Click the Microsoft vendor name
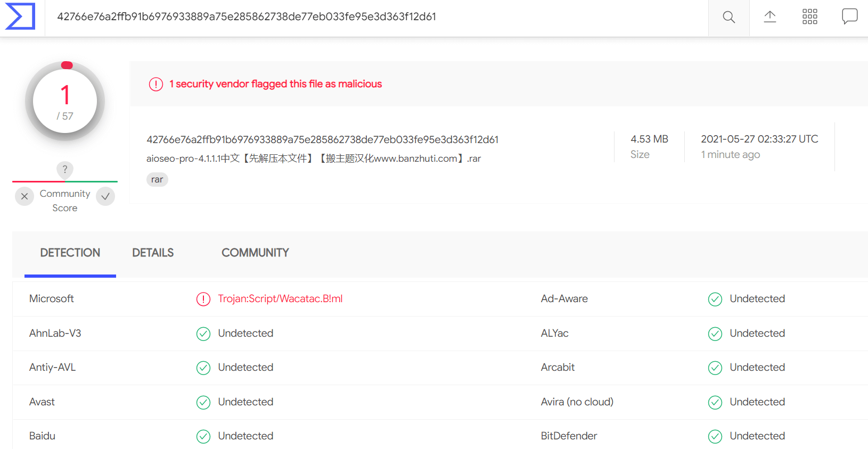 click(52, 298)
